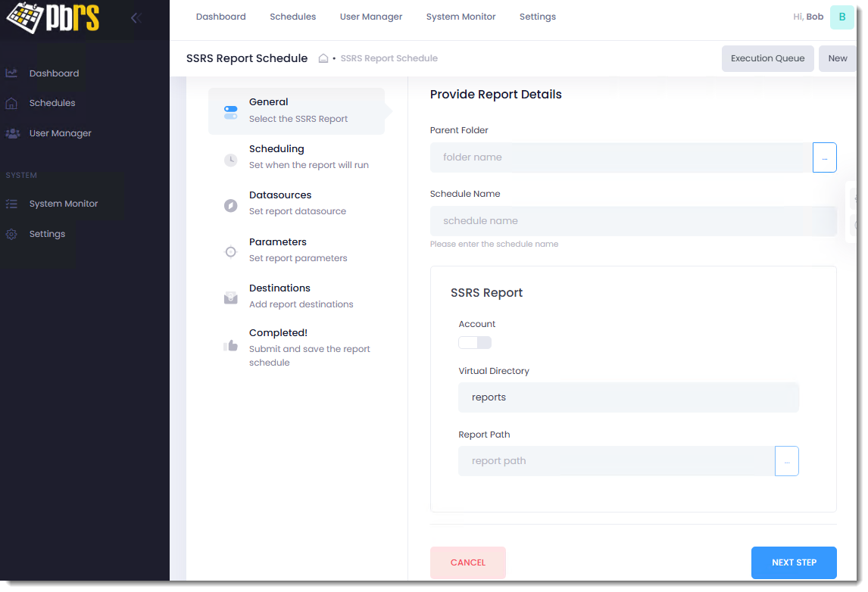Open System Monitor in top menu
The width and height of the screenshot is (868, 592).
(x=461, y=17)
